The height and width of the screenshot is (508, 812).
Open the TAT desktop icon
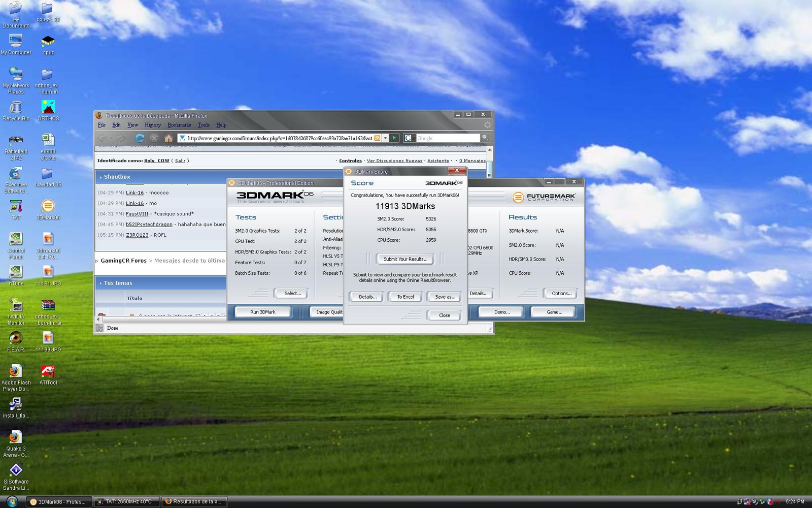click(x=16, y=209)
